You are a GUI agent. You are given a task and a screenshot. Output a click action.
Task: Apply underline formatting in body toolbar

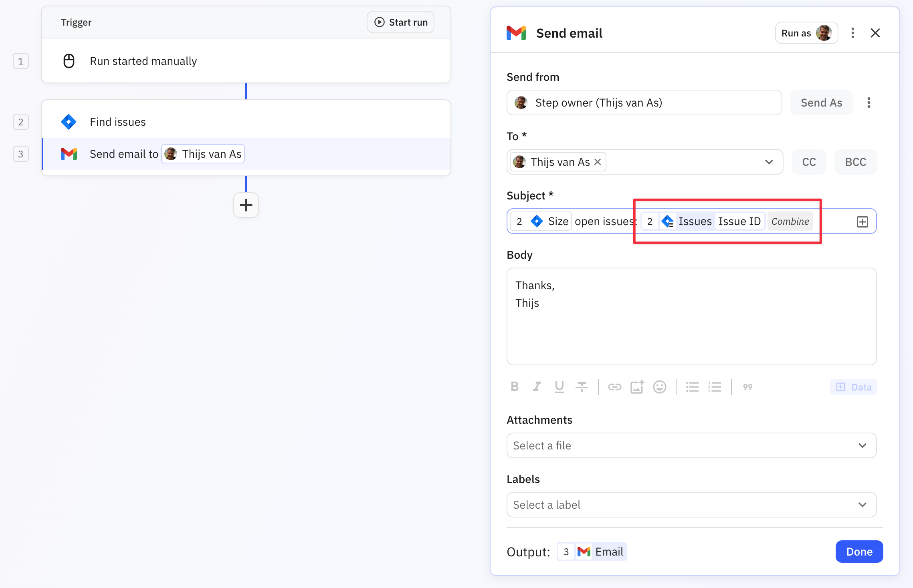559,387
